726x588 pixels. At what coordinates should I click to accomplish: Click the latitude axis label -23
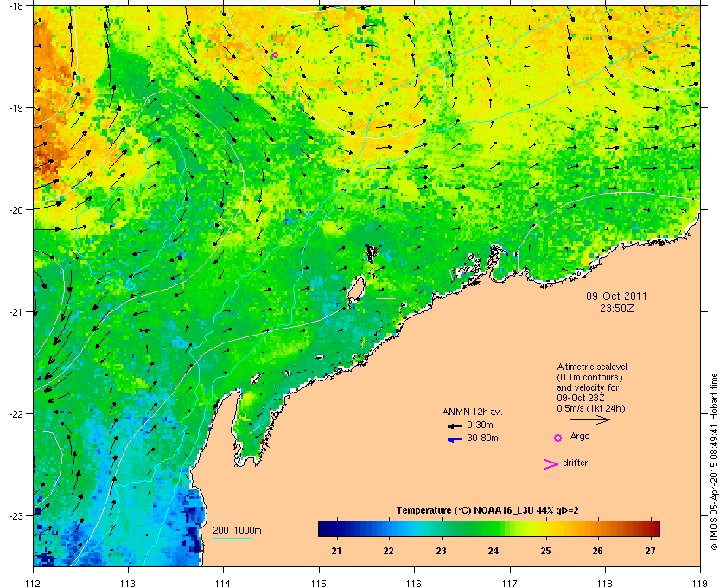(16, 515)
